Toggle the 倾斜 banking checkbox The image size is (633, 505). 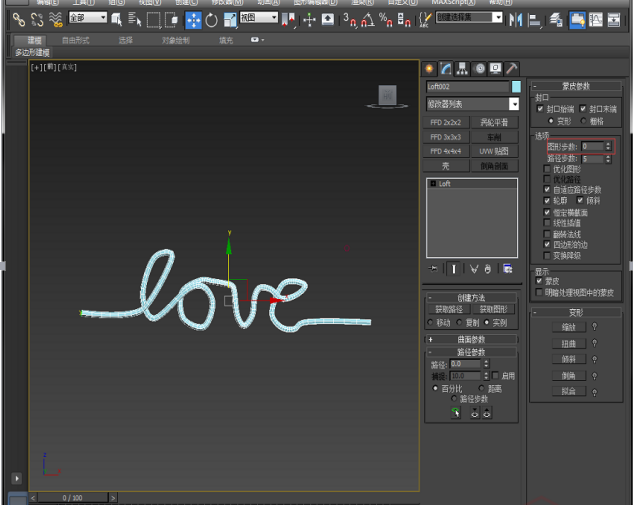(x=580, y=200)
